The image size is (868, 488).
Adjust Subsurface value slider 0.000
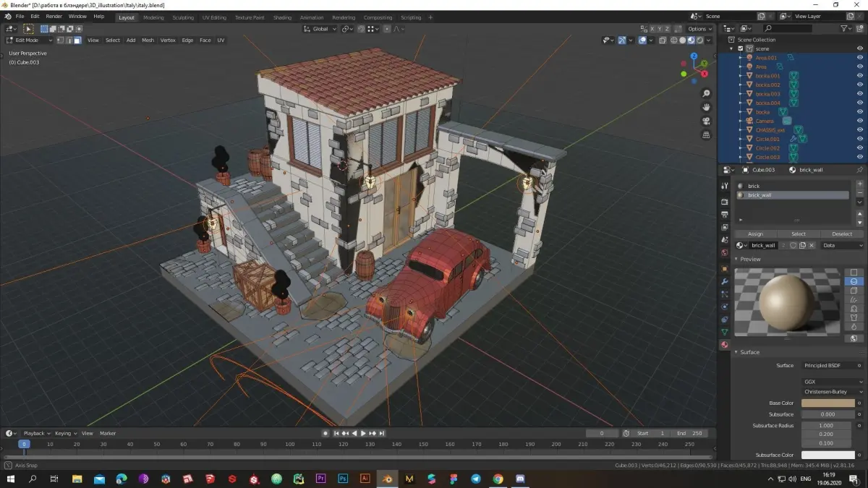(x=827, y=414)
